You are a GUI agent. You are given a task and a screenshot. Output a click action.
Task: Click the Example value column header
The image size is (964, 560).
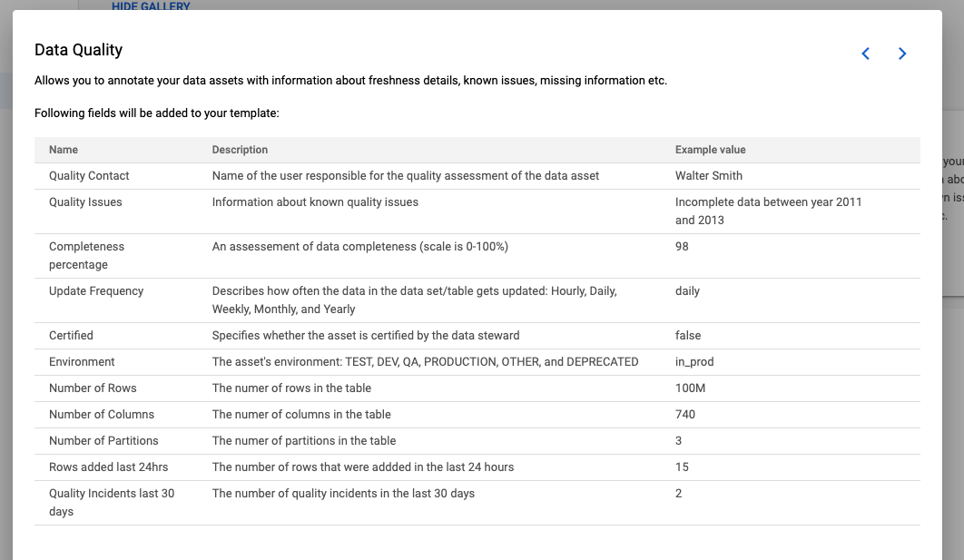(x=709, y=149)
